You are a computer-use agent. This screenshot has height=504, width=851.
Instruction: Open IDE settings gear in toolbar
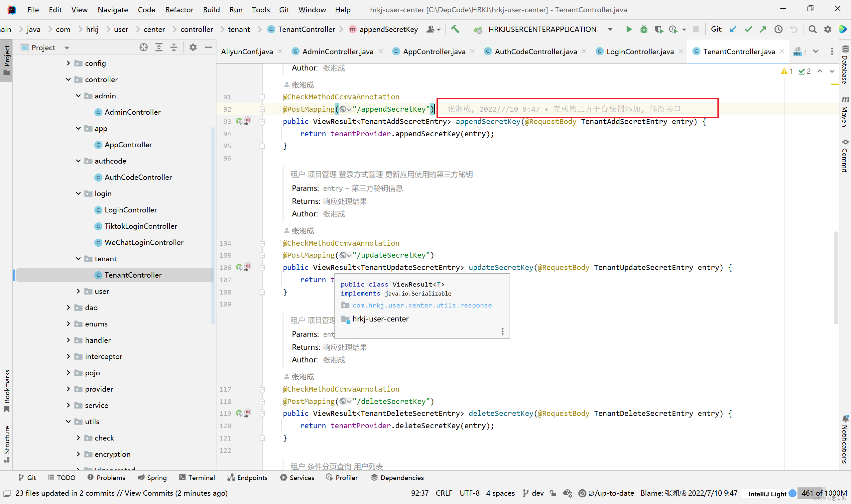(828, 29)
